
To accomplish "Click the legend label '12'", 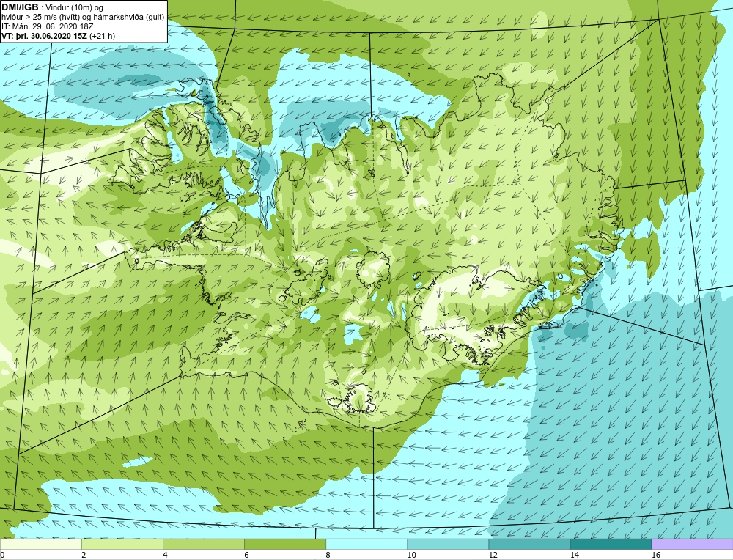I will 493,555.
